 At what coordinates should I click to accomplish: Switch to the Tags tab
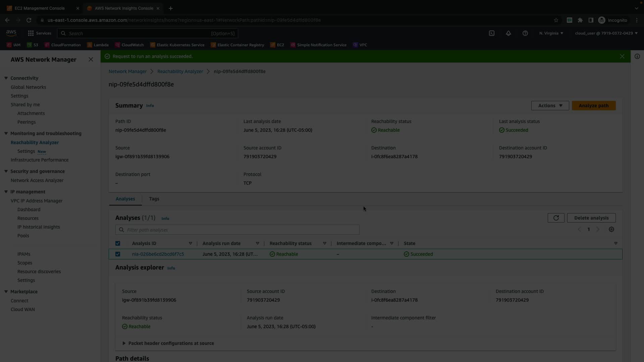point(154,199)
